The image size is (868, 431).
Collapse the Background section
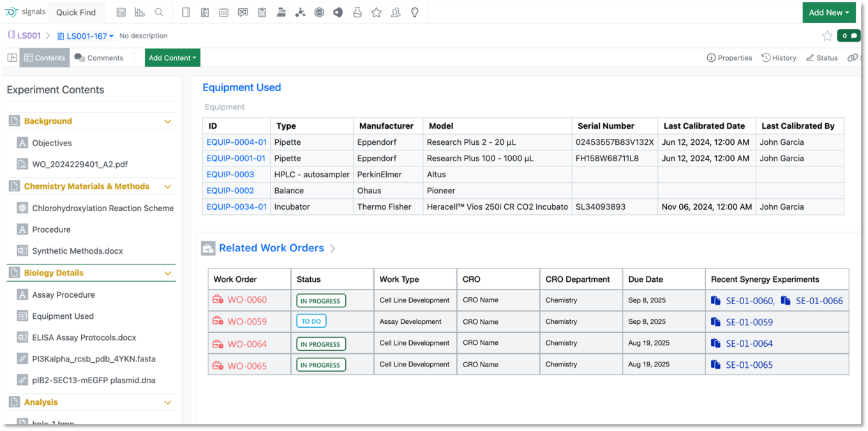pyautogui.click(x=168, y=121)
